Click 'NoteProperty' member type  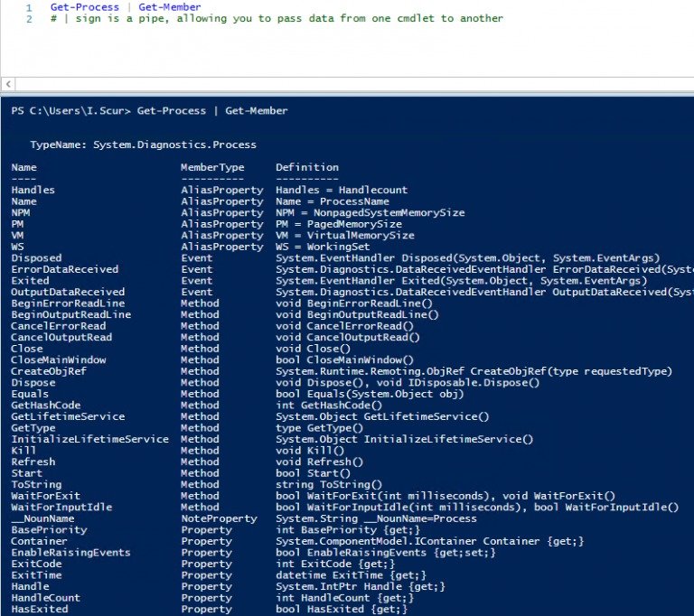point(219,518)
